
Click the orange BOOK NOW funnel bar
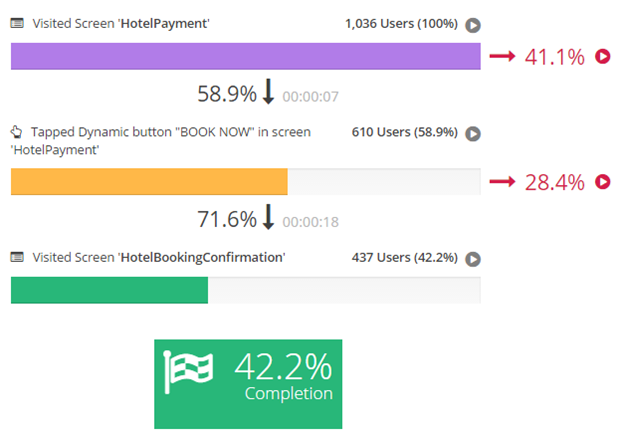149,181
